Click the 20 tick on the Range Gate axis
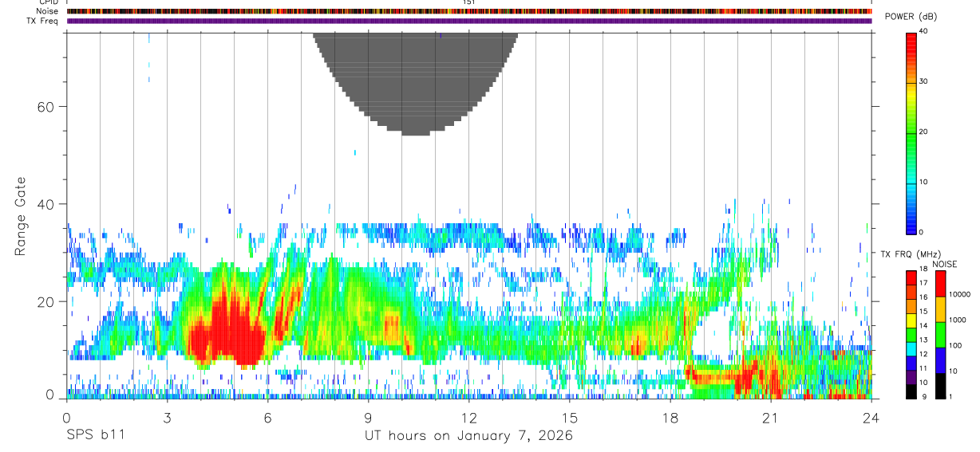 pyautogui.click(x=46, y=301)
